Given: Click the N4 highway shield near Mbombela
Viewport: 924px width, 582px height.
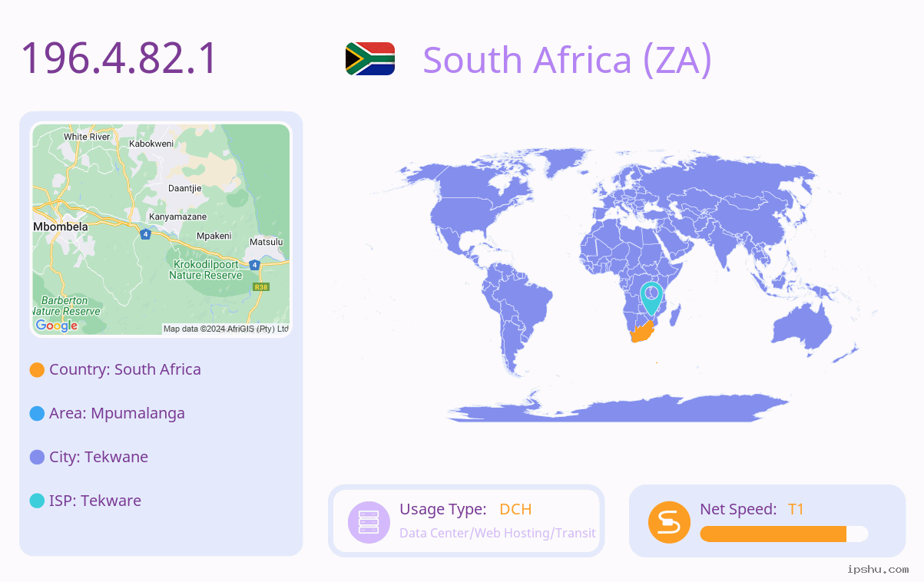Looking at the screenshot, I should coord(144,234).
